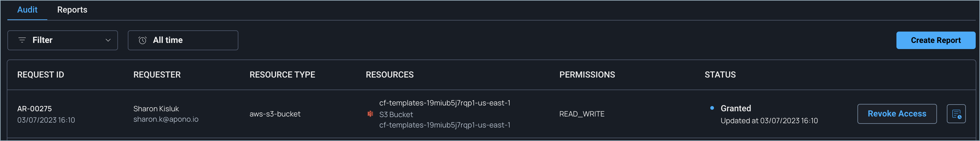Sort by the REQUEST ID column header
The width and height of the screenshot is (980, 141).
(x=40, y=74)
